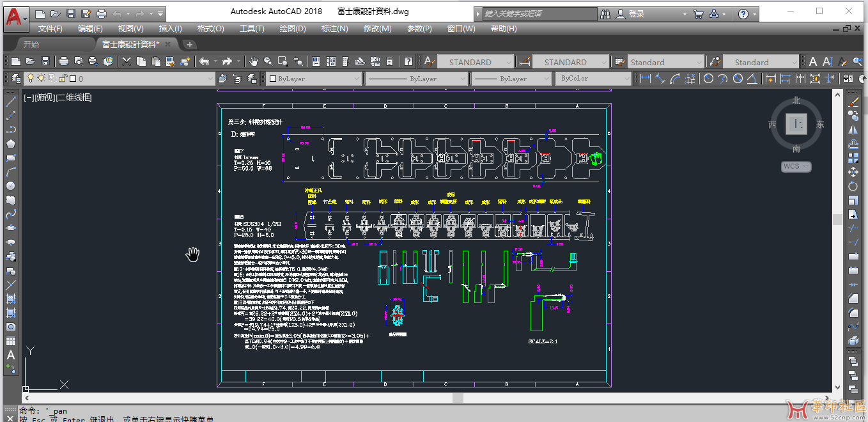Open the Standard multileader style dropdown

[795, 62]
